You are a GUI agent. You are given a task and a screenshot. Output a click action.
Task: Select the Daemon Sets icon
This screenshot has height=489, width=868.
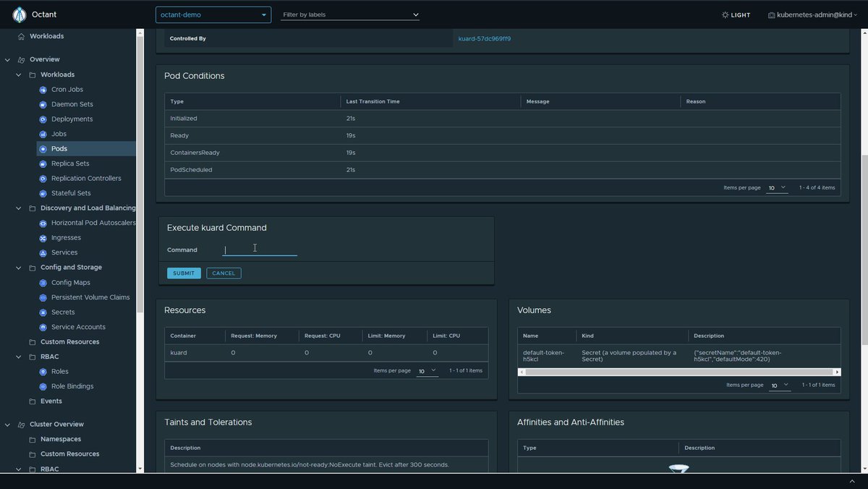tap(43, 104)
